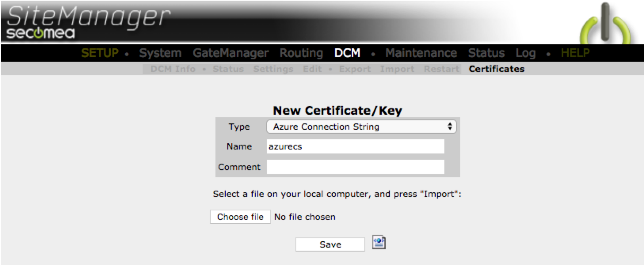Open the HELP menu

click(575, 53)
